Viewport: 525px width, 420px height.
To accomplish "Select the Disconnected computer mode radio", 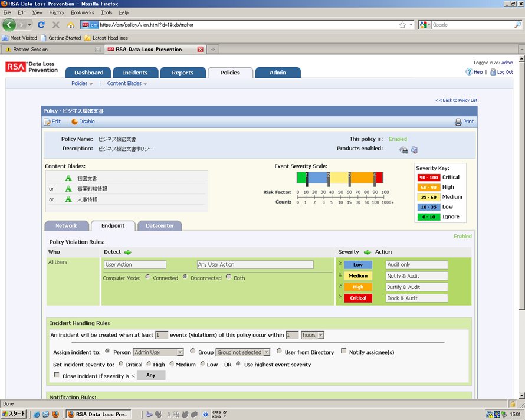I will pyautogui.click(x=185, y=277).
